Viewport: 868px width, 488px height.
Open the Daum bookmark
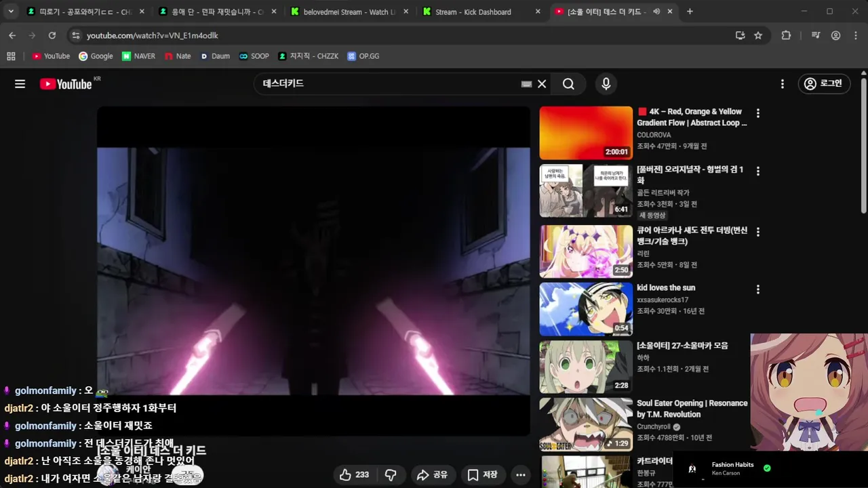215,56
